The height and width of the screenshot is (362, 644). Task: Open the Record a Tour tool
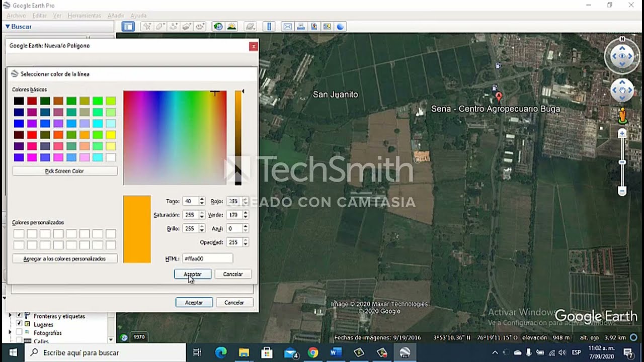200,27
